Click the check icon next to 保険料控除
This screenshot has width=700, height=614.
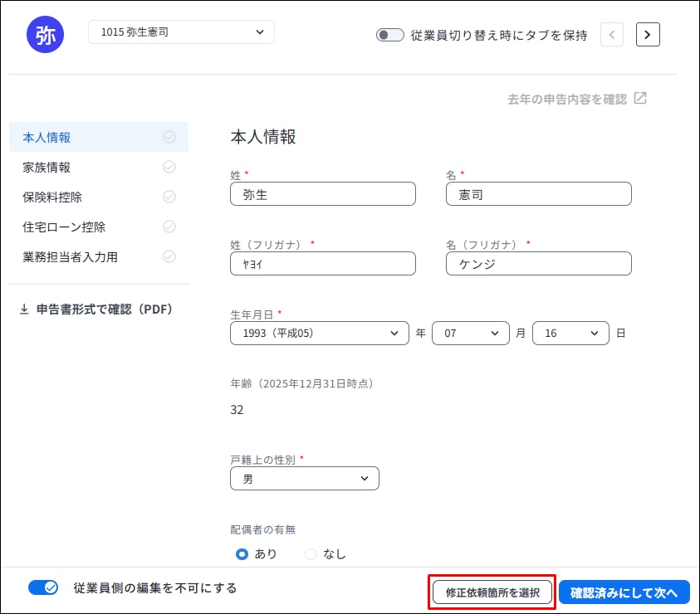point(169,197)
